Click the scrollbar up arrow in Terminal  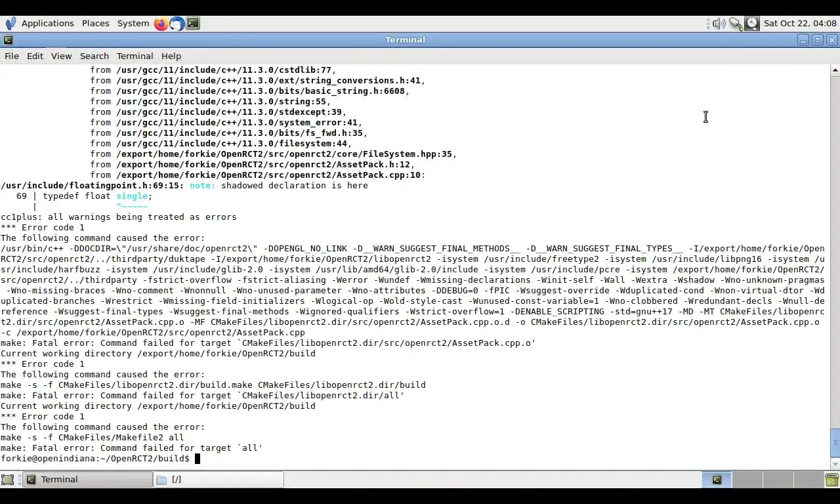[835, 70]
